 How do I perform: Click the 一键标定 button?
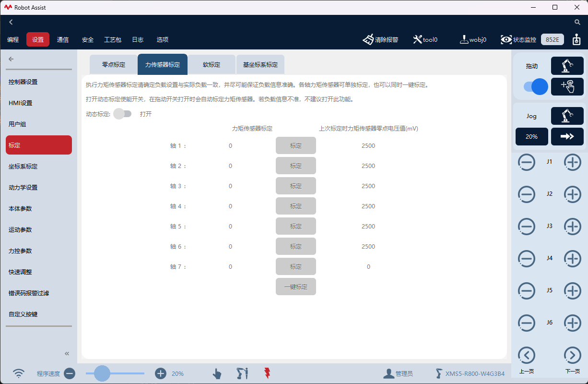(x=295, y=287)
